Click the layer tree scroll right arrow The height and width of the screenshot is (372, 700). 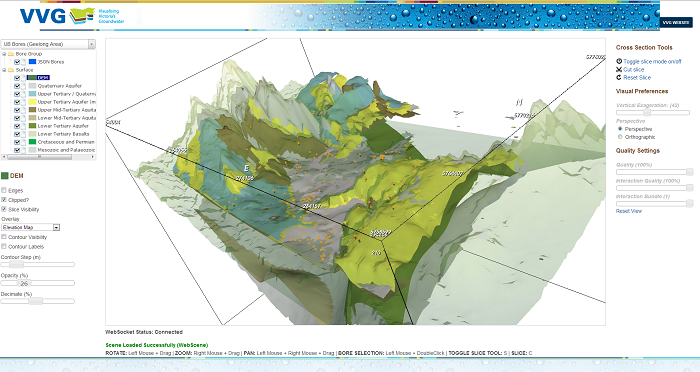[93, 157]
